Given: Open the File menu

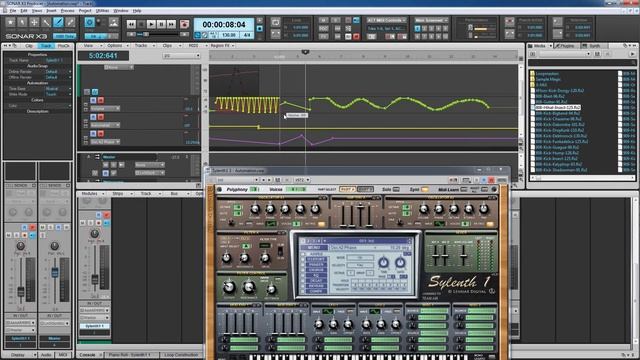Looking at the screenshot, I should coord(13,11).
